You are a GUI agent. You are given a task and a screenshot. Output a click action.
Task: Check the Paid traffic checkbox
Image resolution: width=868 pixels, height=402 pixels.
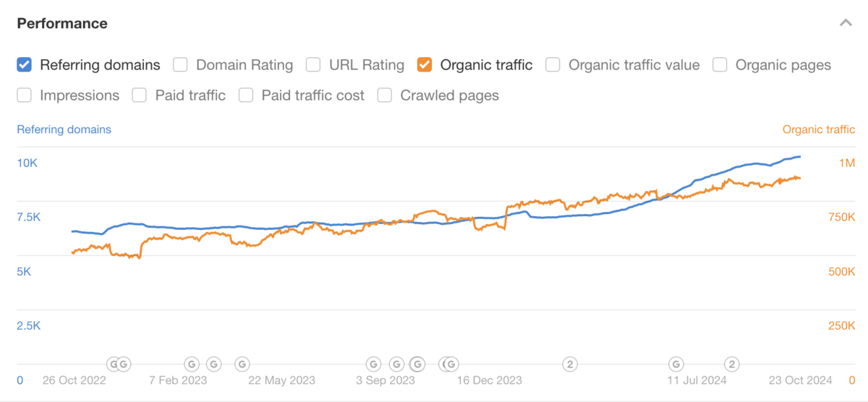pos(140,95)
